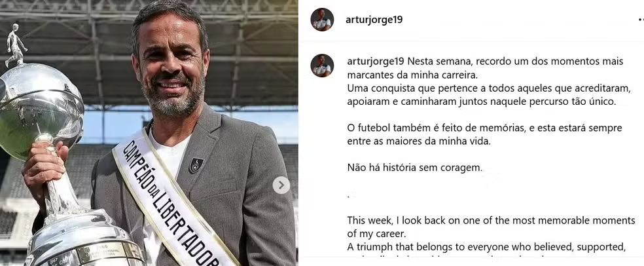Click the line 'Não há história sem coragem.'
The image size is (644, 266).
click(414, 168)
